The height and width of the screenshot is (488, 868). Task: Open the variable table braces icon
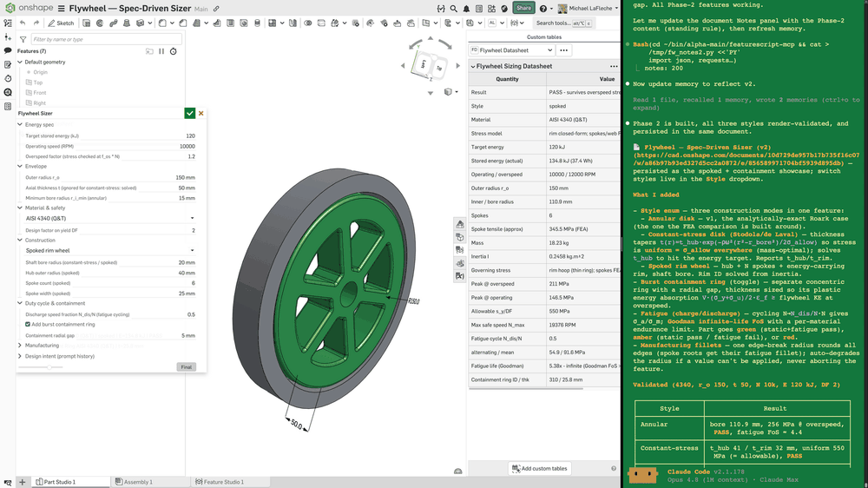[441, 9]
